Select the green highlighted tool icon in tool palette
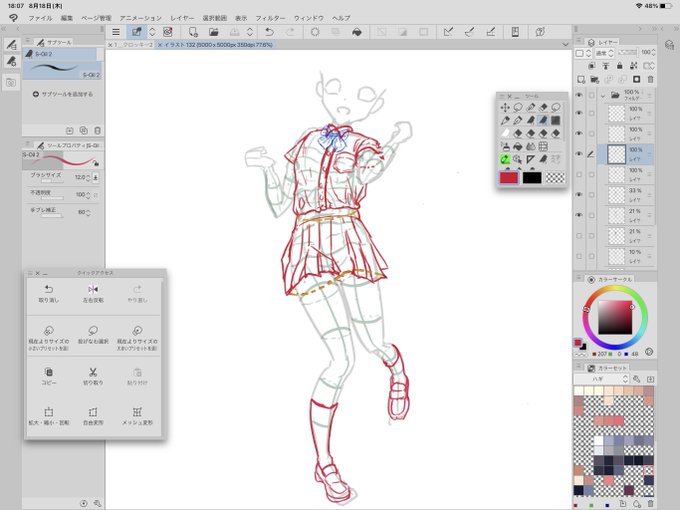This screenshot has width=680, height=510. point(505,159)
